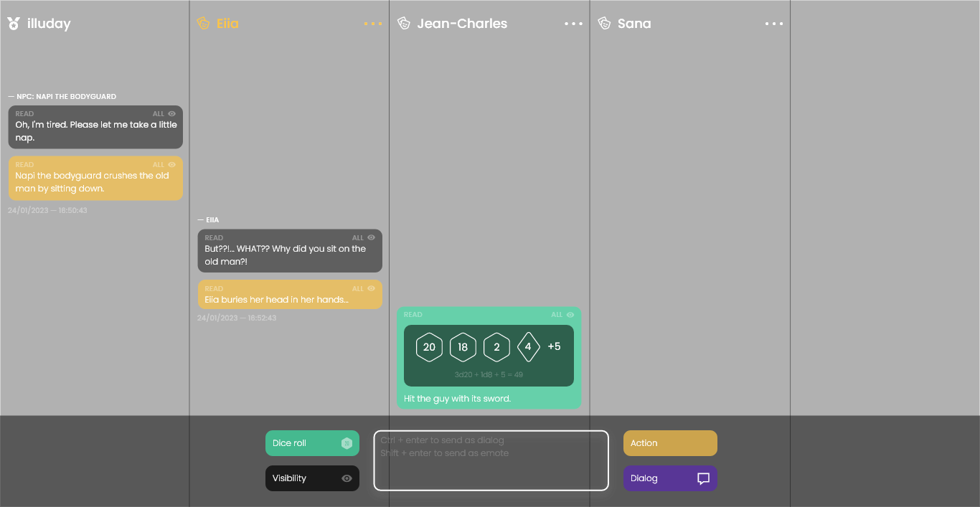Click the illuday game master medal icon
The width and height of the screenshot is (980, 507).
point(14,24)
